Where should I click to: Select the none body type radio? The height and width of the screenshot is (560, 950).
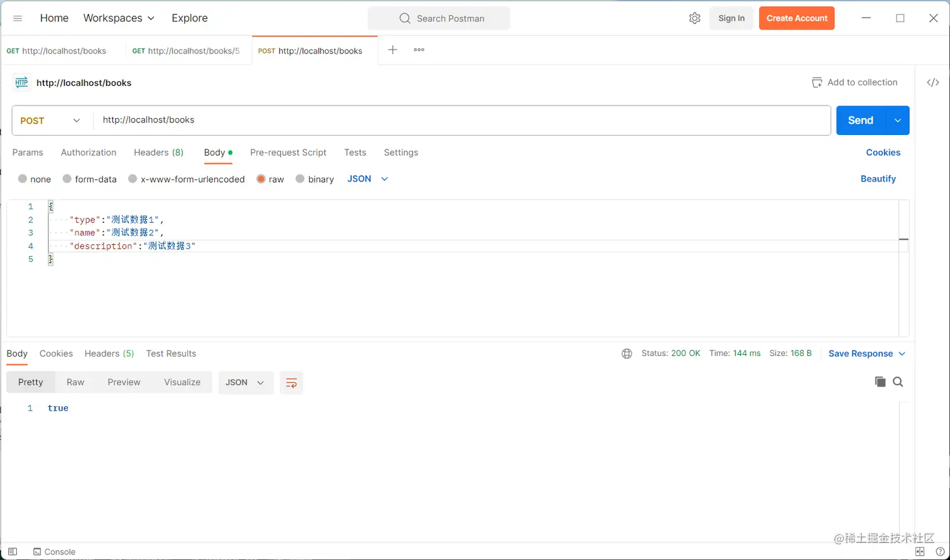23,179
